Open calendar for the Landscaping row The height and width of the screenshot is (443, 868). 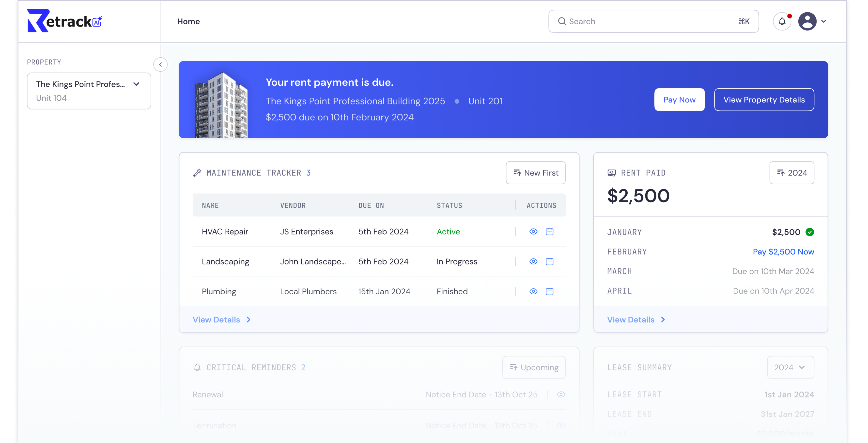[549, 262]
